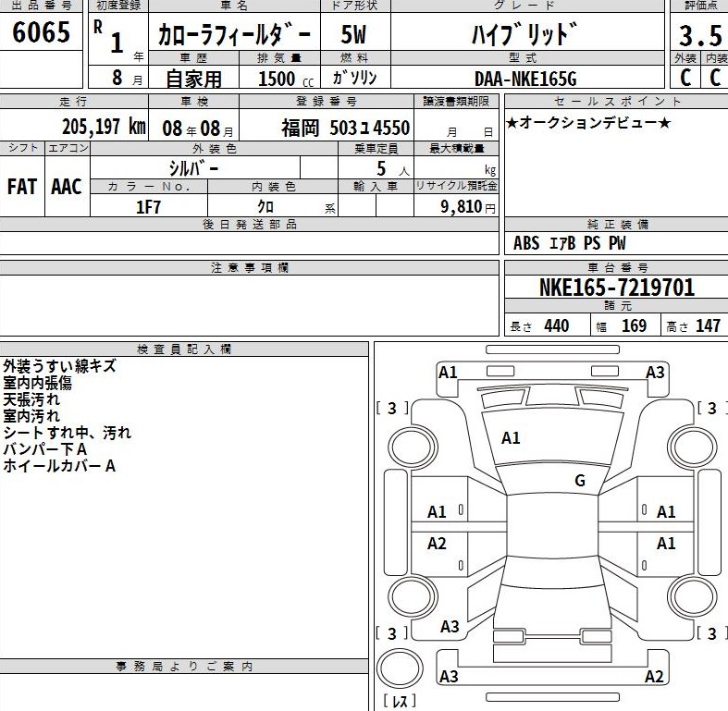
Task: Select inspector note ホイールカバーA
Action: pos(59,466)
